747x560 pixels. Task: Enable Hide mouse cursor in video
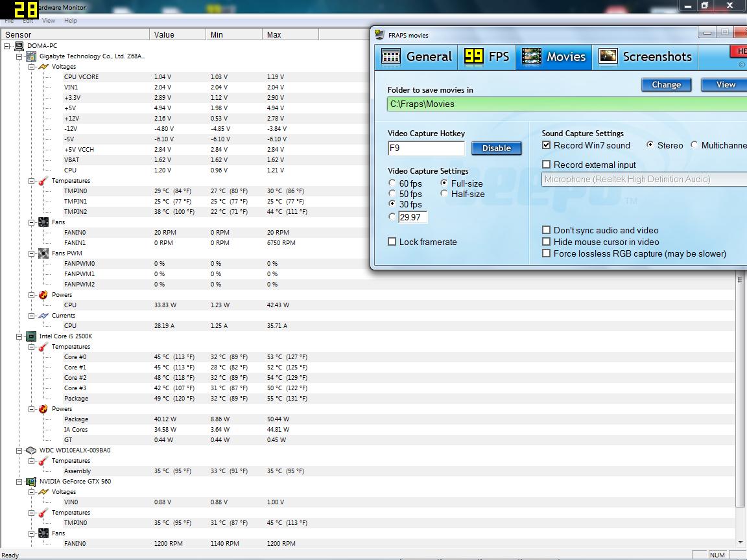click(x=547, y=242)
